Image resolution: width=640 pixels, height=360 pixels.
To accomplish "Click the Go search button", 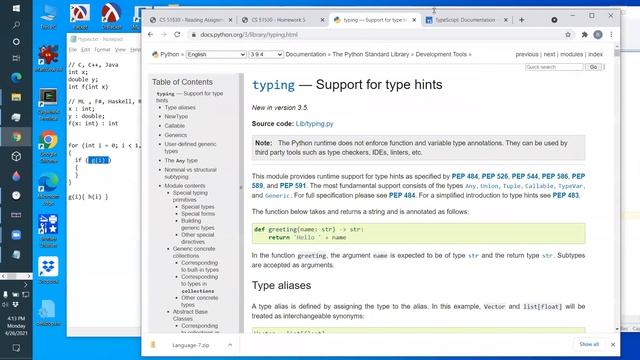I will click(593, 67).
